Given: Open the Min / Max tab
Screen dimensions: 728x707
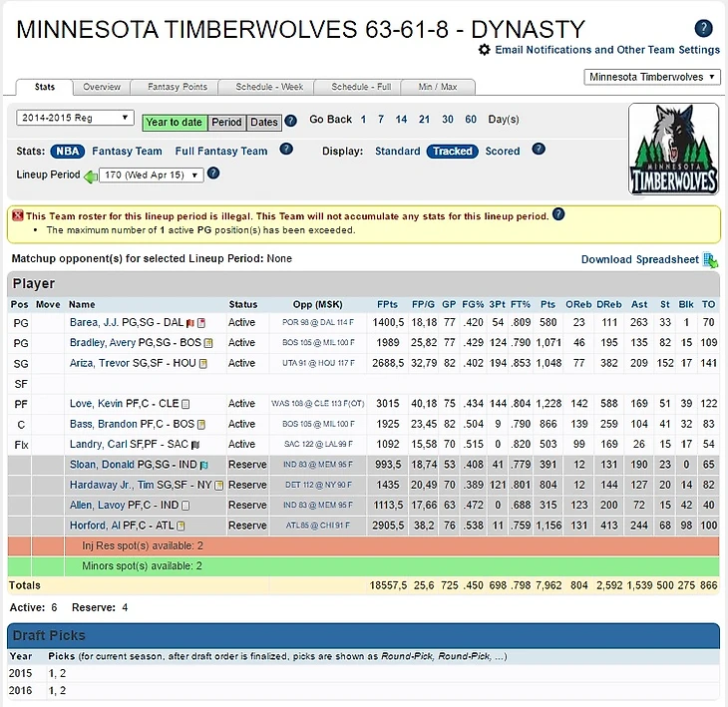Looking at the screenshot, I should tap(438, 87).
